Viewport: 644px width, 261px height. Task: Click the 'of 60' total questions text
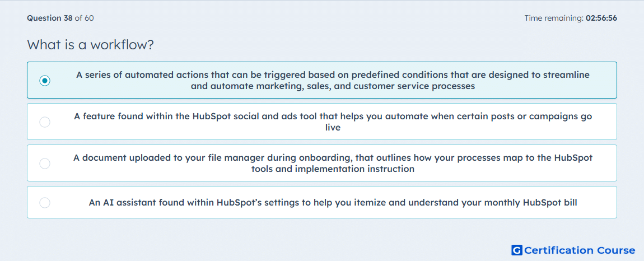[x=84, y=18]
